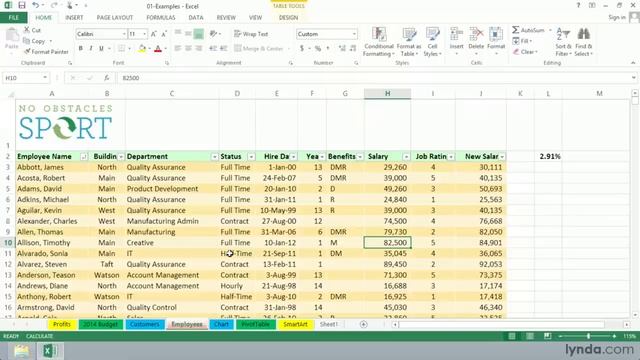Open the Name Box dropdown arrow
640x360 pixels.
point(45,78)
